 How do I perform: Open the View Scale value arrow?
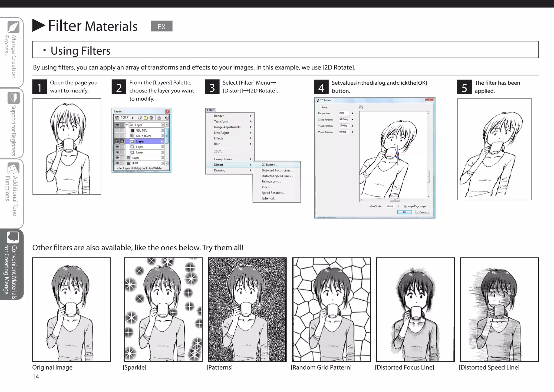398,206
